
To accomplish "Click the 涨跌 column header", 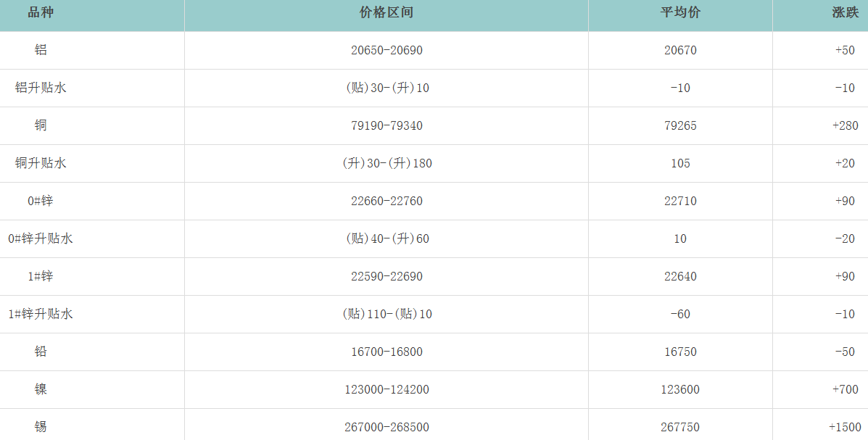I will 844,13.
